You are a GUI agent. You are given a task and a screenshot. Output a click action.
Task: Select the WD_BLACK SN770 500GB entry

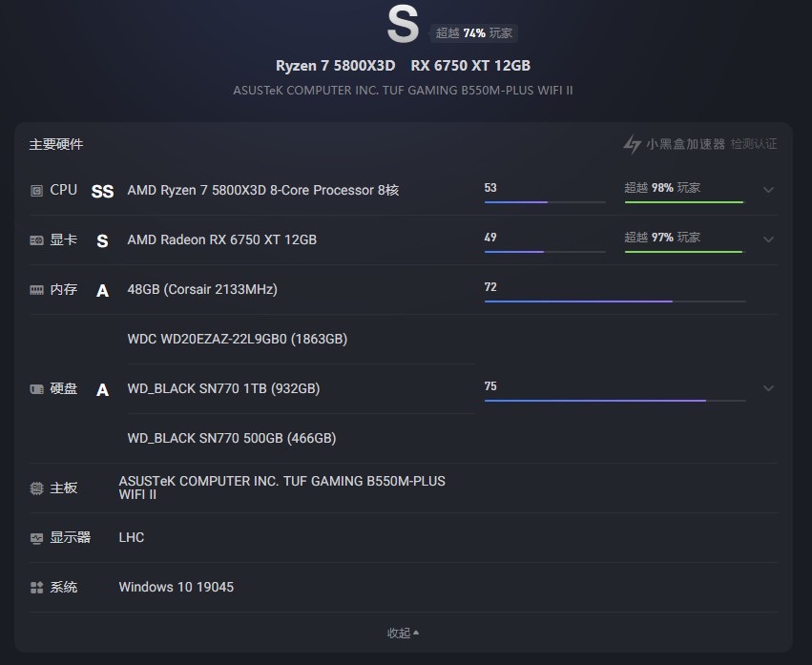pos(231,439)
